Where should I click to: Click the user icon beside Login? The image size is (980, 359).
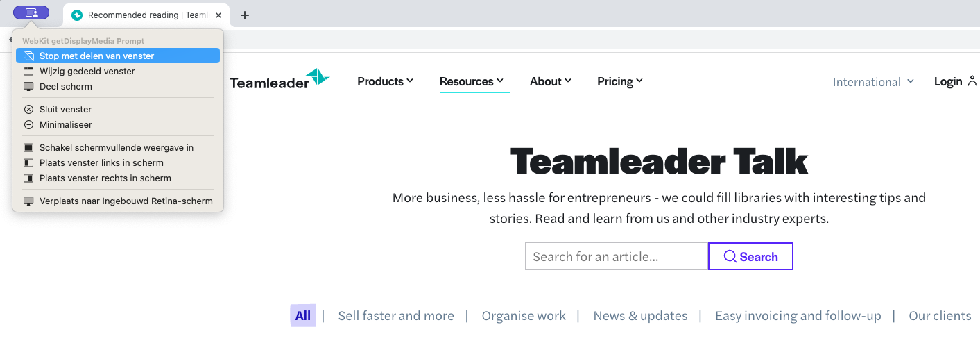click(972, 81)
